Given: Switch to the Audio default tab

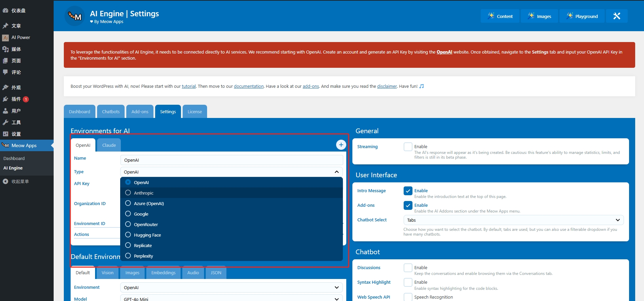Looking at the screenshot, I should pos(193,273).
